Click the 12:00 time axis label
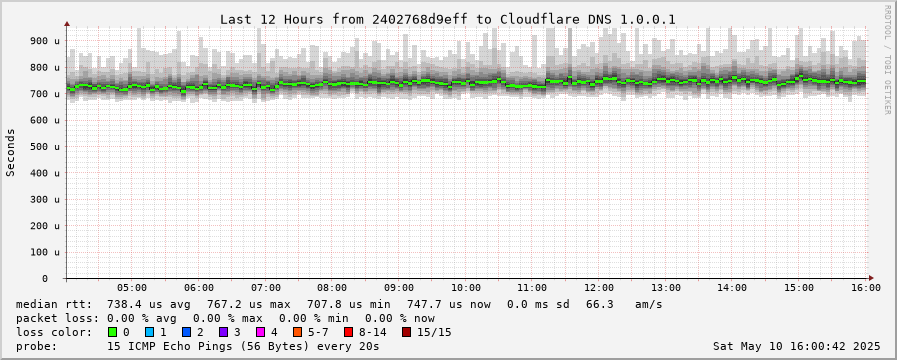897x360 pixels. [x=600, y=288]
